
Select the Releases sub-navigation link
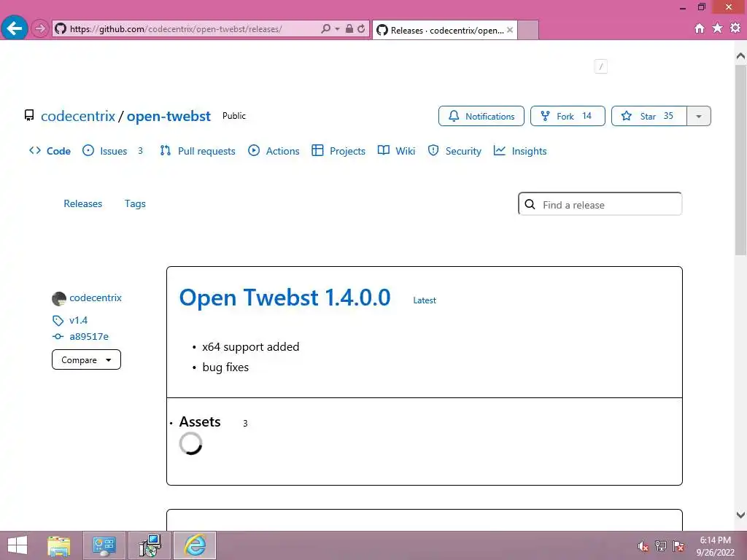coord(83,204)
